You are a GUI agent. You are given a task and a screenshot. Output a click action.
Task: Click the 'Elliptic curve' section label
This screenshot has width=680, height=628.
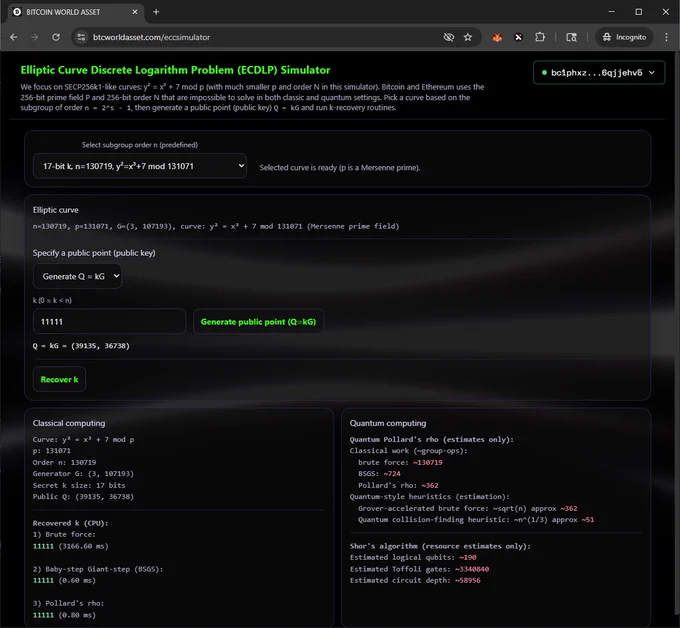tap(56, 210)
